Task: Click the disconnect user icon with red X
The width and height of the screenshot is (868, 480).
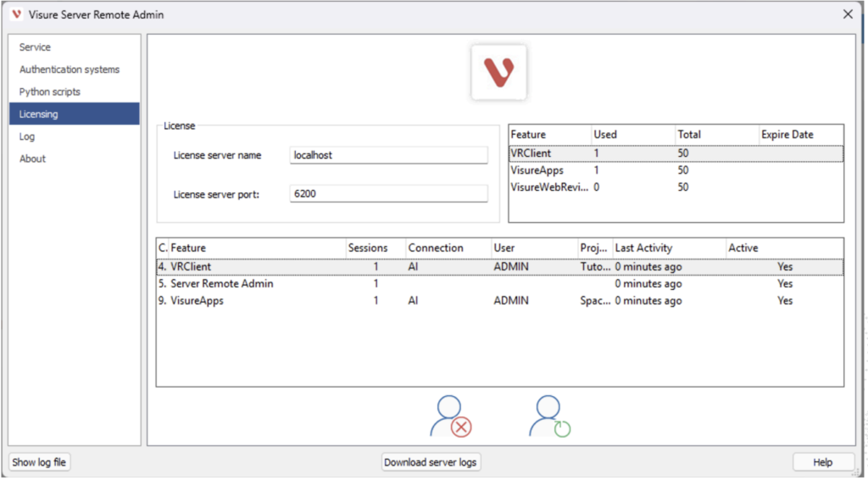Action: [451, 416]
